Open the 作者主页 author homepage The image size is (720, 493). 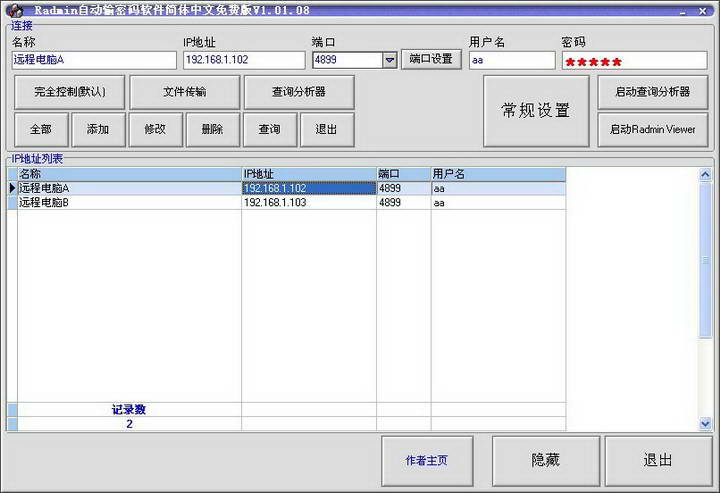pos(427,460)
